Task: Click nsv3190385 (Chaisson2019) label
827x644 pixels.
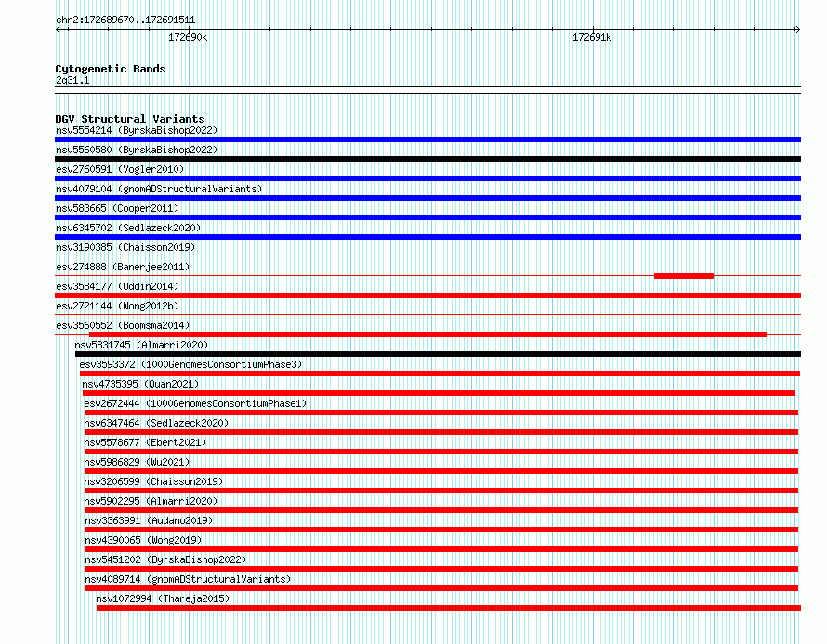Action: point(125,247)
